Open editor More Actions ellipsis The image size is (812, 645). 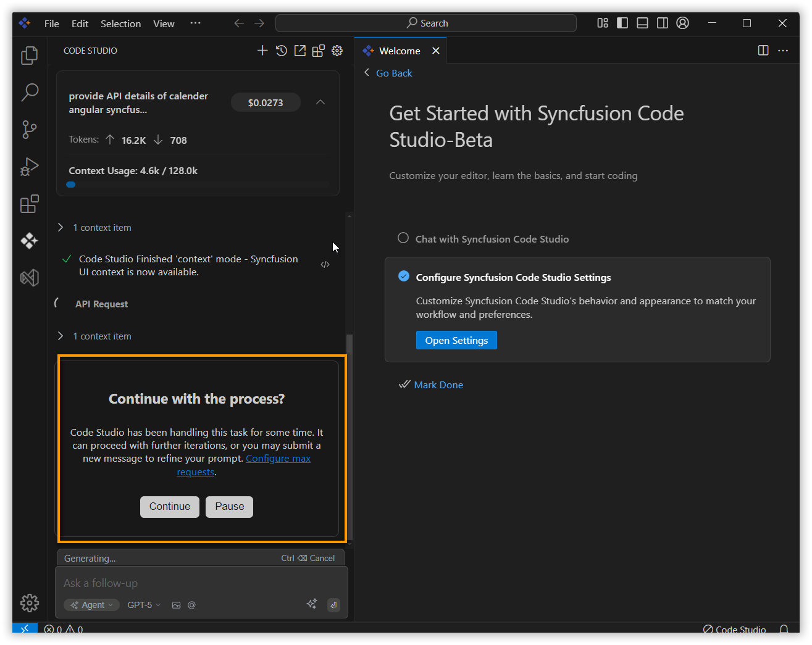click(x=783, y=51)
